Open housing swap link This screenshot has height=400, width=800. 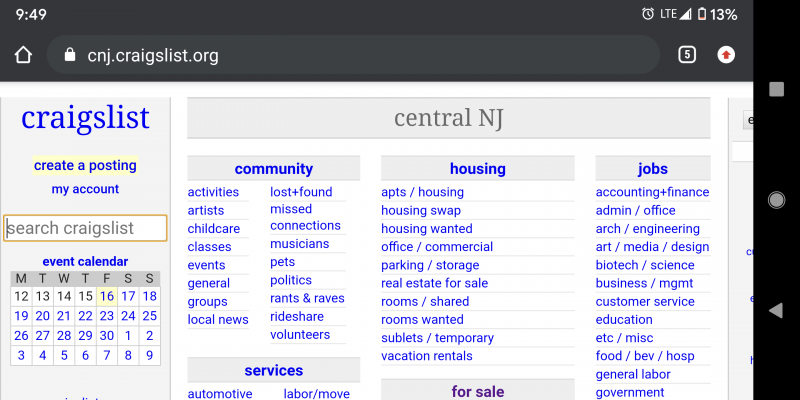pos(421,210)
